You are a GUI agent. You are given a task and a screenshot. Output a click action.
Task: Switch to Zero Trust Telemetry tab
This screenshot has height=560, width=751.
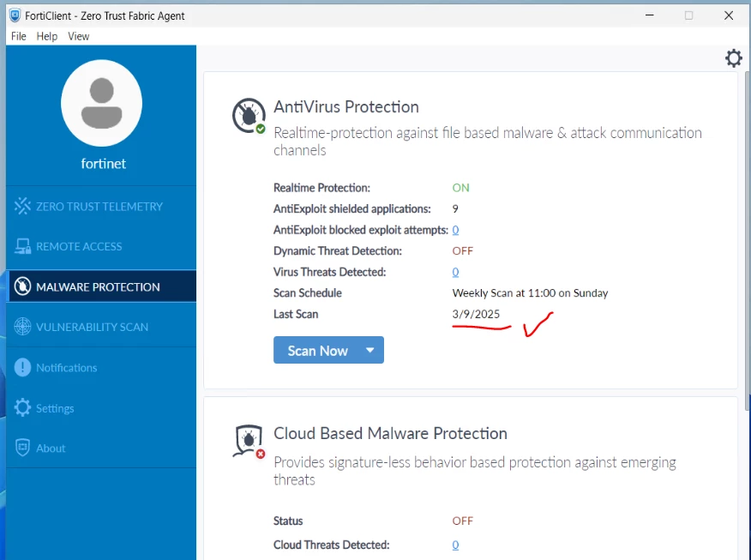coord(101,207)
